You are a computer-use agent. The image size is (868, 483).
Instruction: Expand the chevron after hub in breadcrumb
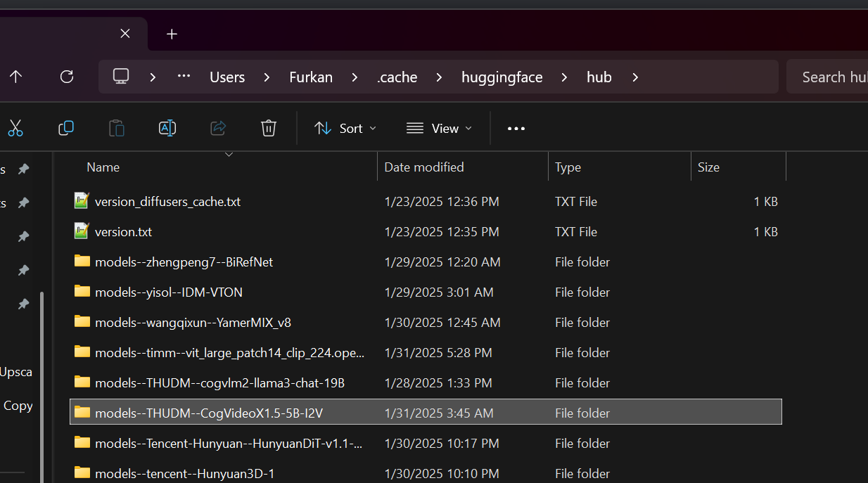point(635,77)
